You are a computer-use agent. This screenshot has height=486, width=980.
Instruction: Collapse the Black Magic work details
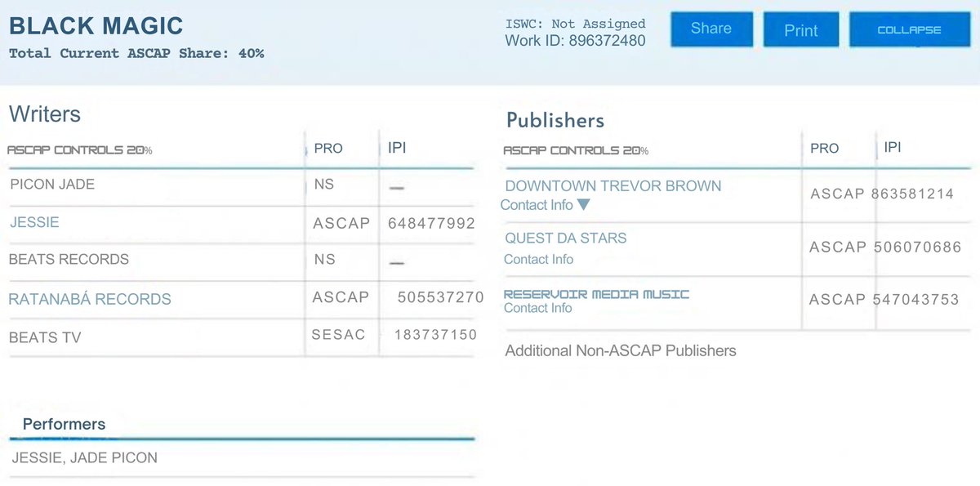point(909,29)
